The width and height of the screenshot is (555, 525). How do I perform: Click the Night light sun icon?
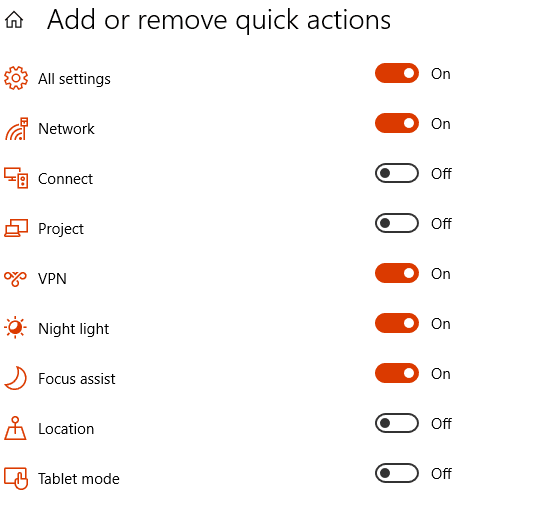click(15, 327)
